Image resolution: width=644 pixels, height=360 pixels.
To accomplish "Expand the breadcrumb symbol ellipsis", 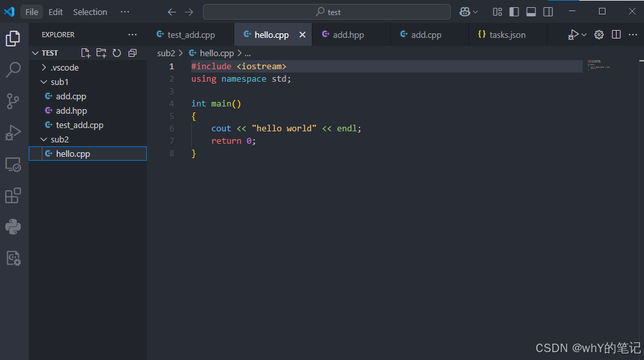I will click(x=248, y=54).
